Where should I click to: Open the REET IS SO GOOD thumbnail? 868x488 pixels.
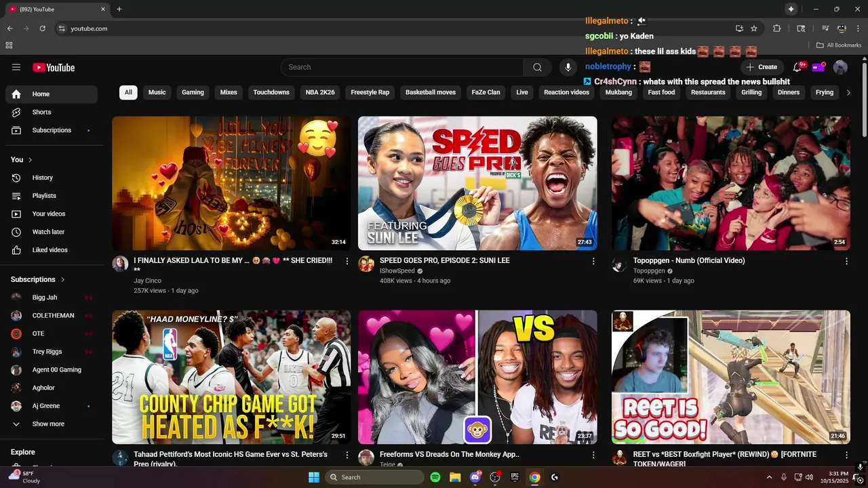point(731,377)
